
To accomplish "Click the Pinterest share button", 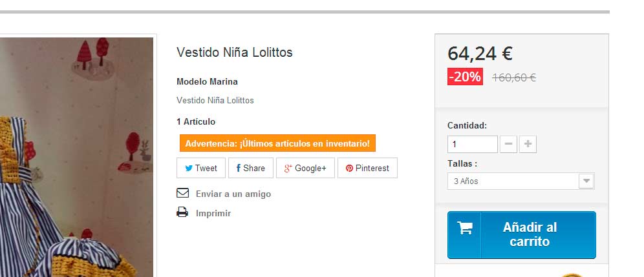I will 367,169.
